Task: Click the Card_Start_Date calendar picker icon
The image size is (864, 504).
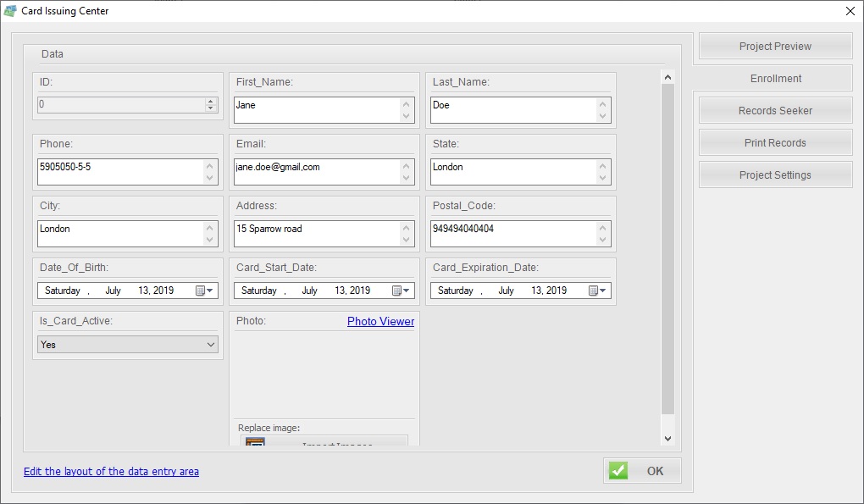Action: [x=397, y=290]
